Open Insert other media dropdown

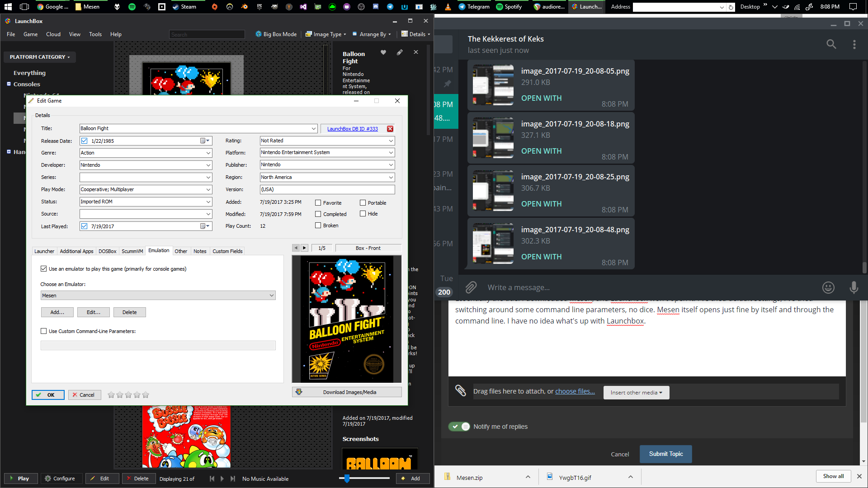[x=636, y=393]
